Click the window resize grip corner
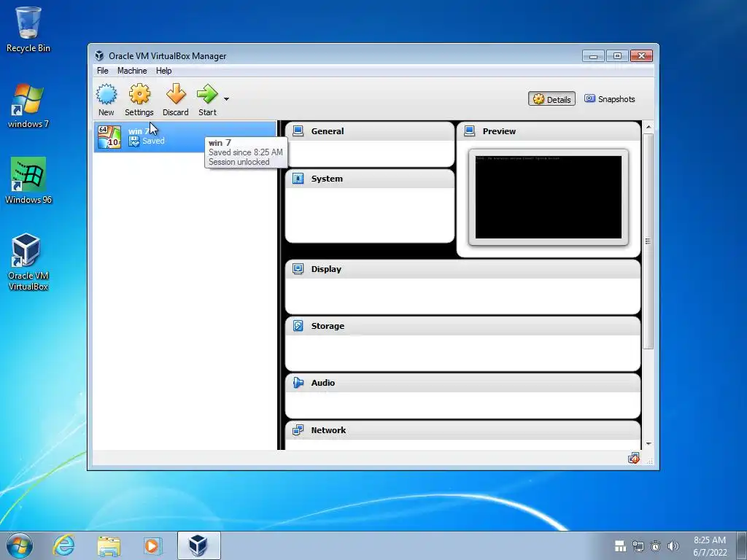The width and height of the screenshot is (747, 560). tap(650, 462)
